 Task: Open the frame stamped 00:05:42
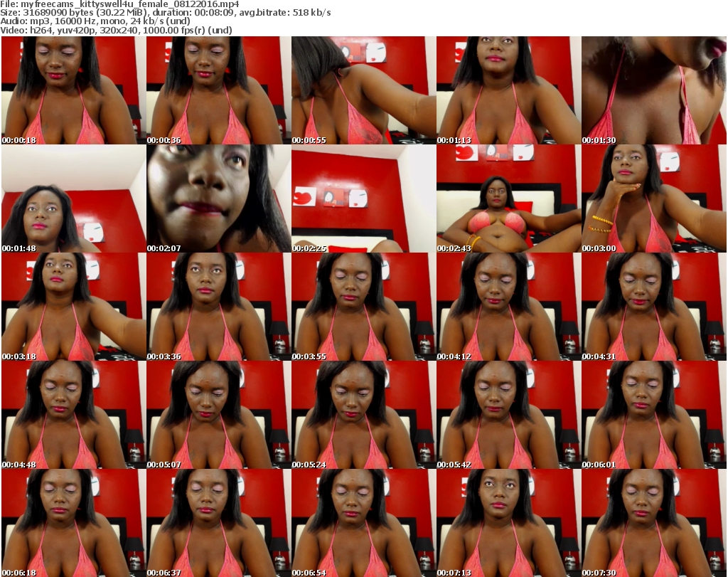pyautogui.click(x=508, y=415)
